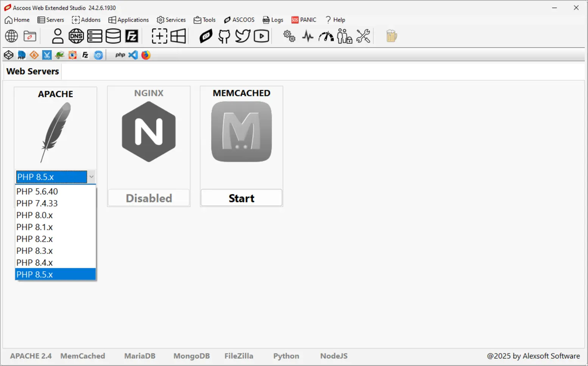This screenshot has width=588, height=366.
Task: Click the globe web browser icon
Action: [x=11, y=36]
